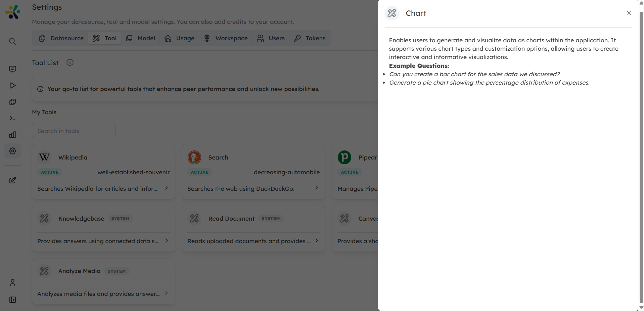This screenshot has height=311, width=644.
Task: Toggle the sidebar panel collapse icon
Action: (x=12, y=300)
